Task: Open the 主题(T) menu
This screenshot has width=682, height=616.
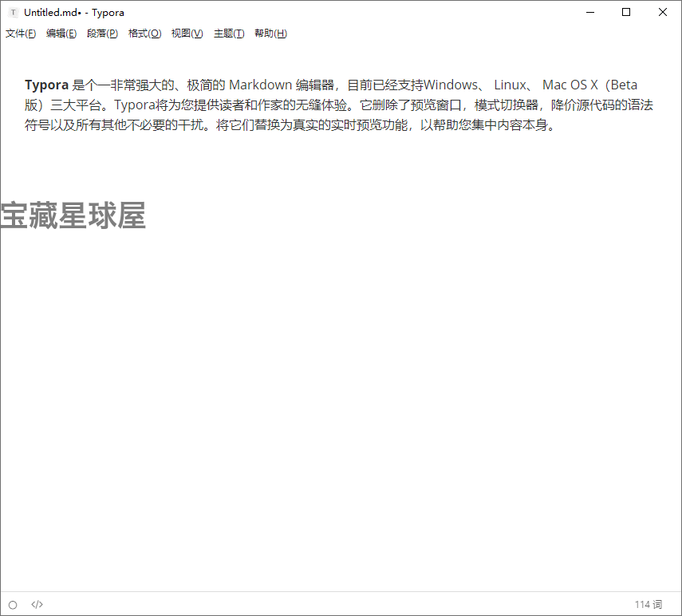Action: click(x=229, y=34)
